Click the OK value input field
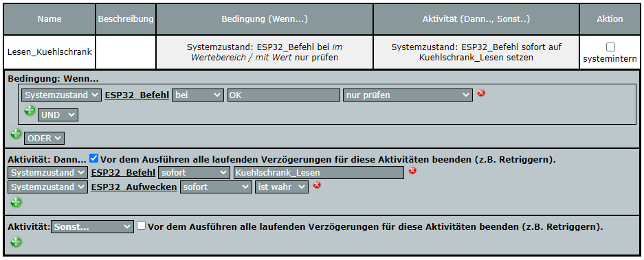Viewport: 644px width, 260px height. pyautogui.click(x=284, y=95)
